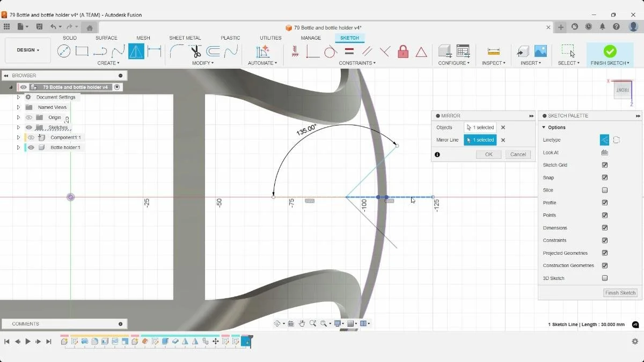Switch to the MANAGE tab
The width and height of the screenshot is (644, 362).
click(x=311, y=38)
